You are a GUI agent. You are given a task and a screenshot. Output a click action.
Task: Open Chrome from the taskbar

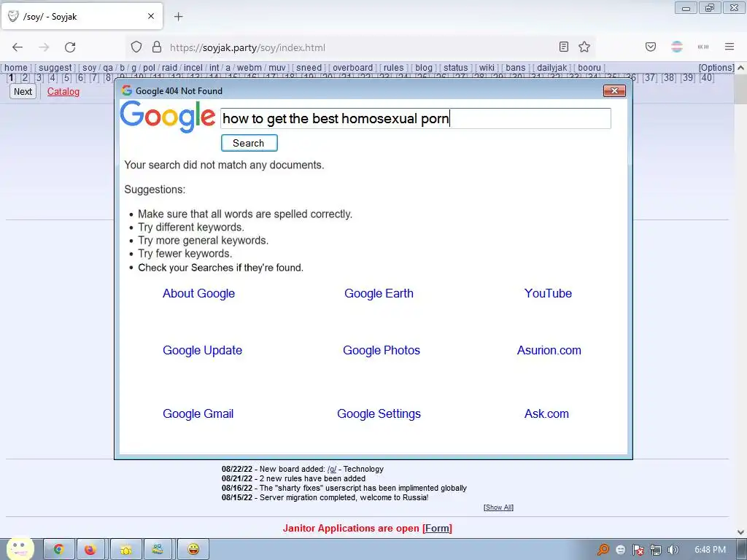coord(59,550)
